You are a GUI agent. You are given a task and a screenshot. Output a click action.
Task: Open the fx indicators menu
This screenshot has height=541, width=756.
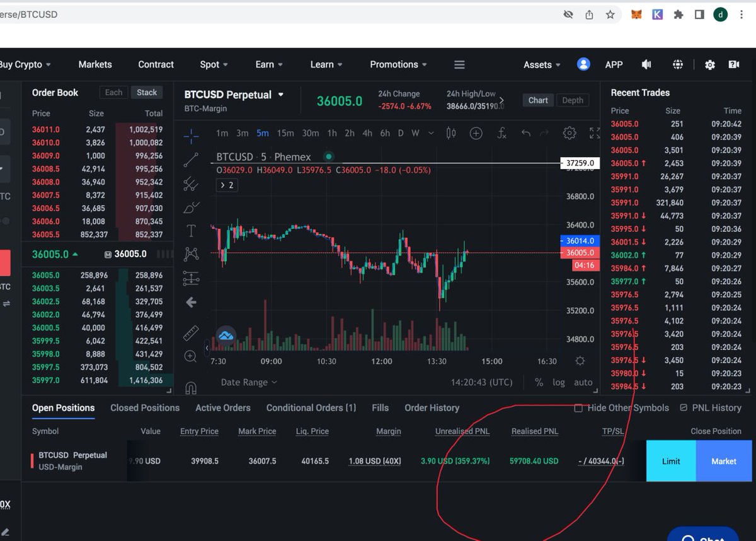[x=501, y=133]
